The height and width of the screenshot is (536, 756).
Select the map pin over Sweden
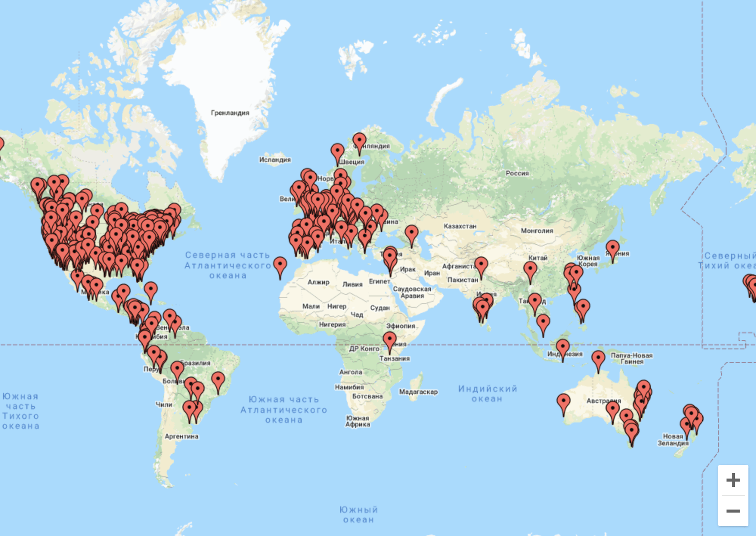(338, 154)
